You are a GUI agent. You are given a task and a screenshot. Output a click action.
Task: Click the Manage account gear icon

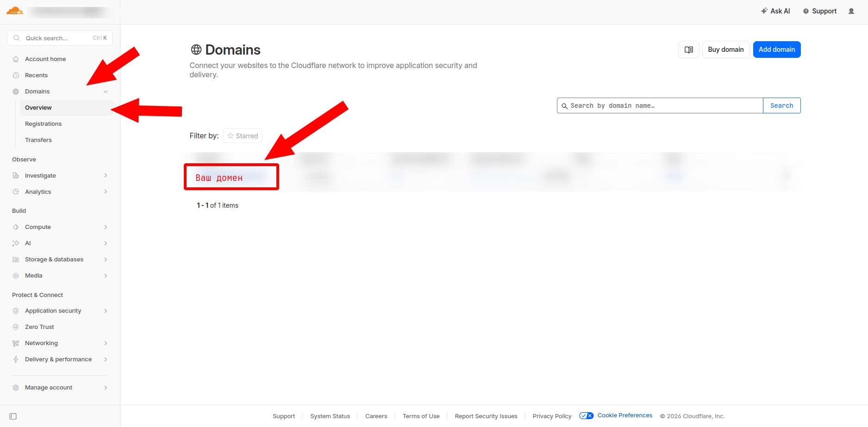tap(16, 388)
